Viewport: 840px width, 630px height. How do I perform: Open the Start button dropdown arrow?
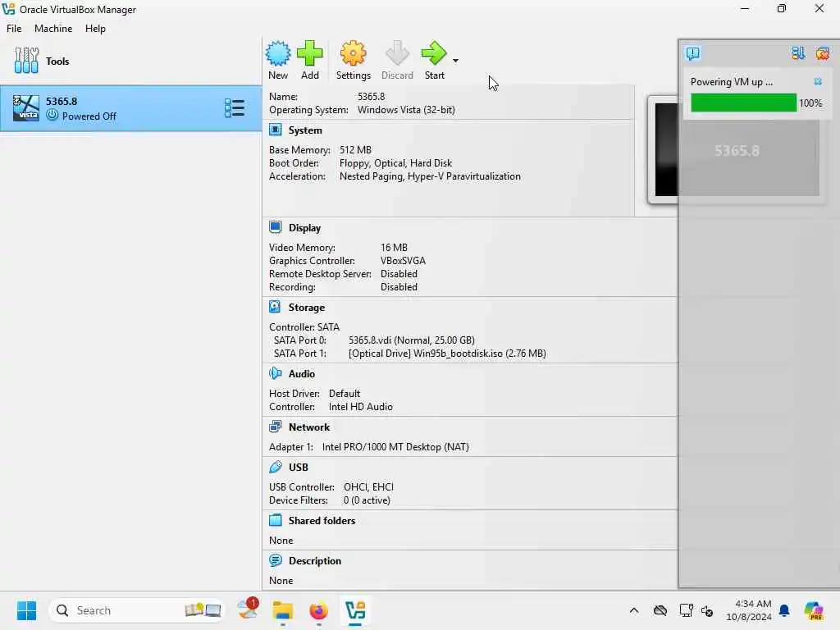455,61
